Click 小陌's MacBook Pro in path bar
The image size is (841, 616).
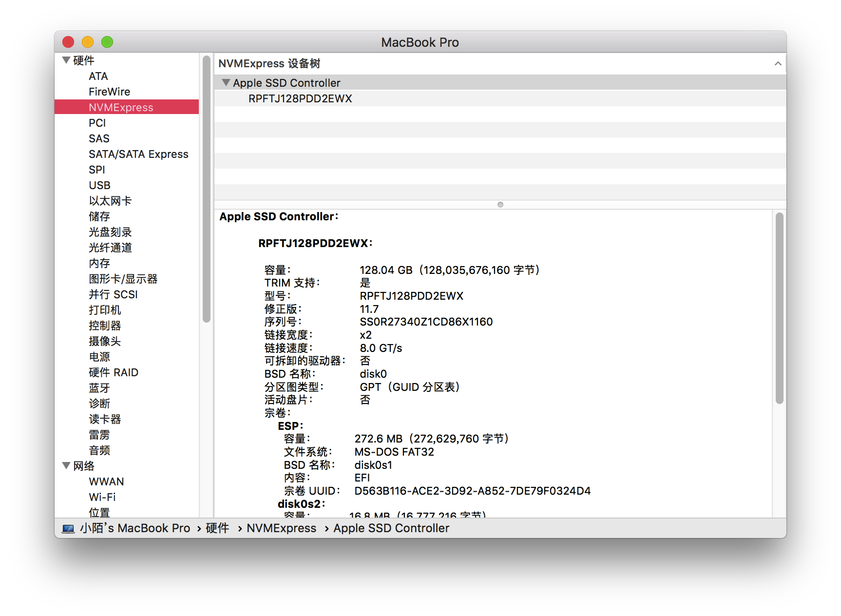click(135, 528)
